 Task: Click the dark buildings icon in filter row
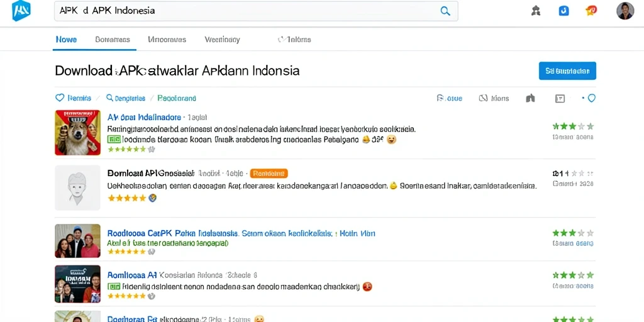(531, 98)
